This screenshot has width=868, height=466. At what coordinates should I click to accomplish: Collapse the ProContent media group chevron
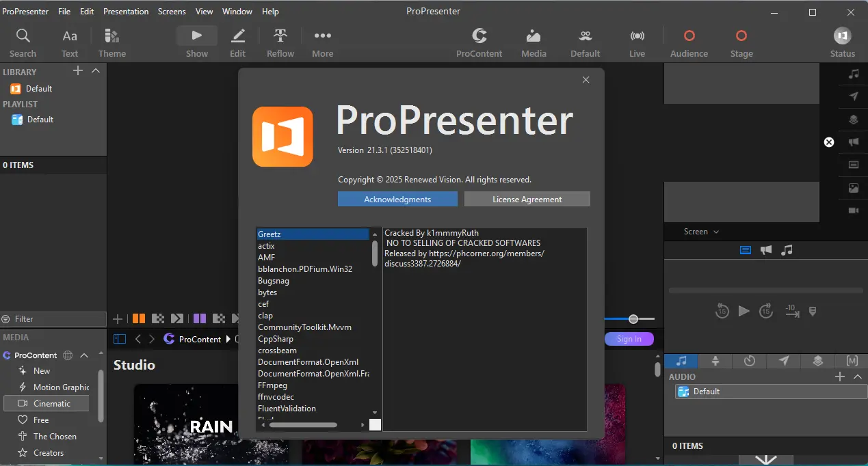tap(84, 355)
